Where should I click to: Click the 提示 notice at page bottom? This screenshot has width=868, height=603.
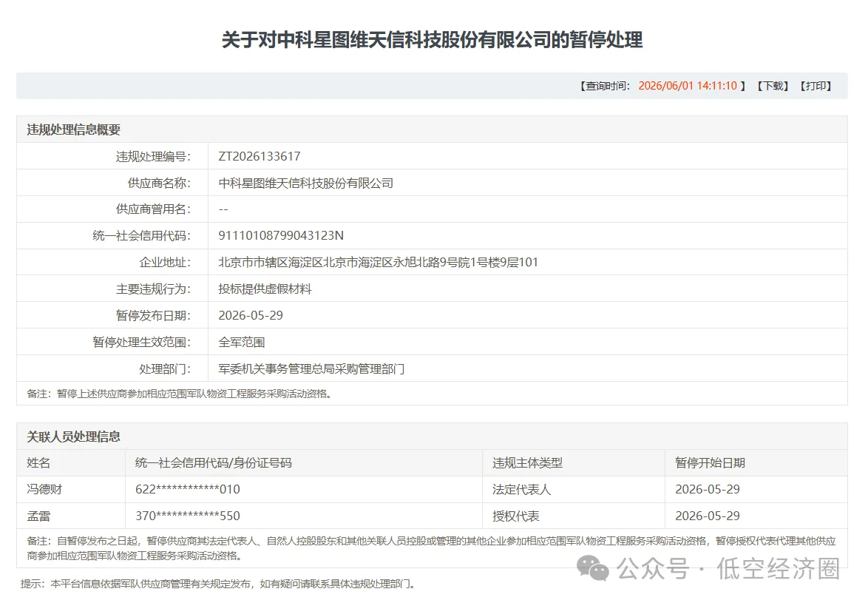217,584
